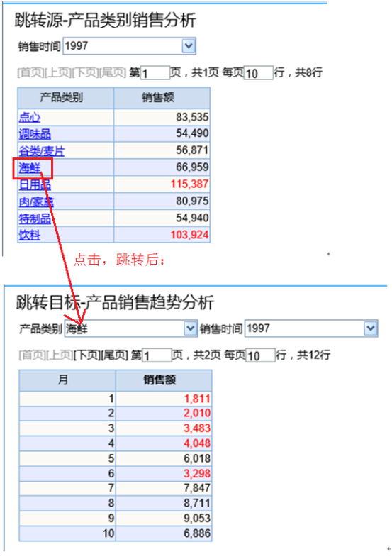
Task: Go to next page via [下页] in bottom report
Action: [x=87, y=355]
